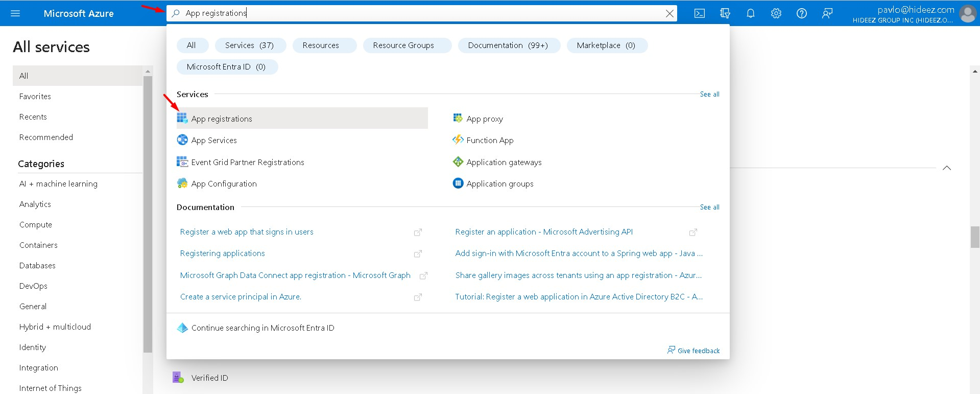Clear the search box text

tap(670, 13)
